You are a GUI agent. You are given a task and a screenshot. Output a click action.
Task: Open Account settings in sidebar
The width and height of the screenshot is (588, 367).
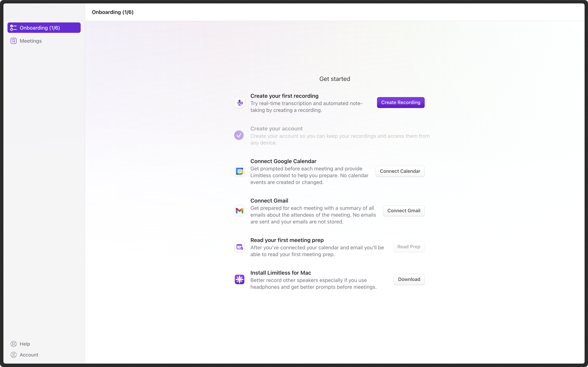point(29,355)
